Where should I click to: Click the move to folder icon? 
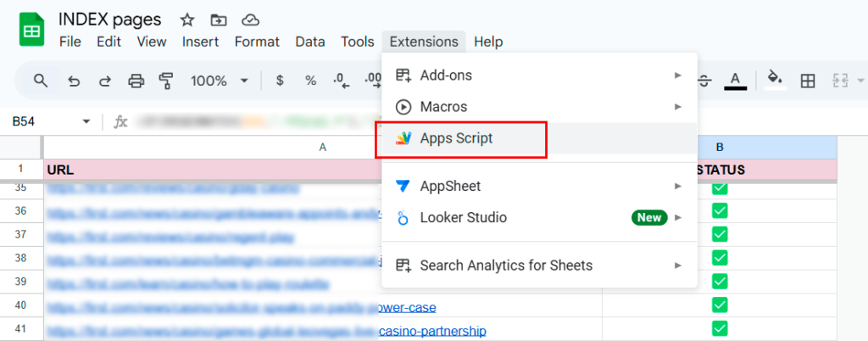tap(219, 20)
